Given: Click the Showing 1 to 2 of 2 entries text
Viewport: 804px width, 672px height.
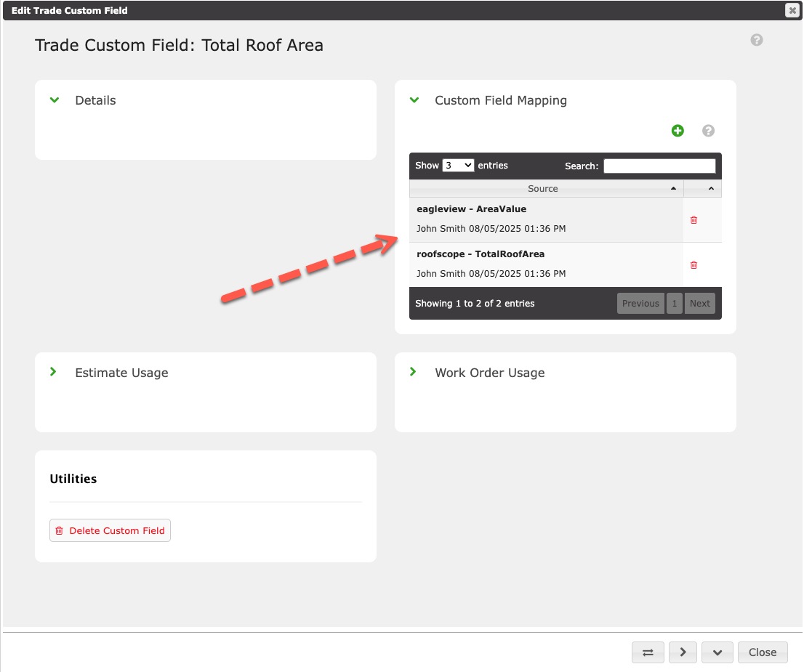Looking at the screenshot, I should 475,303.
